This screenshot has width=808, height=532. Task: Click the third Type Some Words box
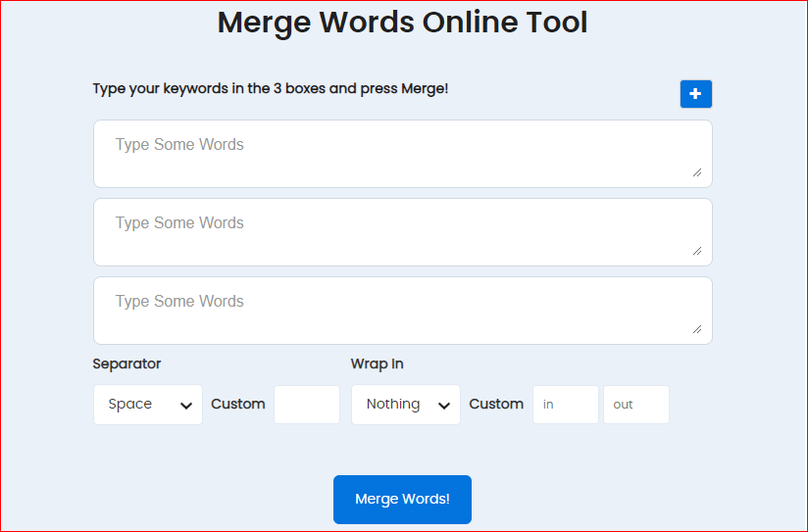402,311
